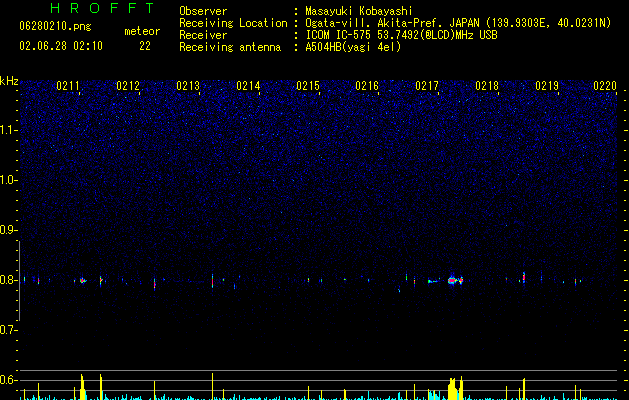Click the 0216 time marker
This screenshot has width=629, height=400.
(367, 86)
